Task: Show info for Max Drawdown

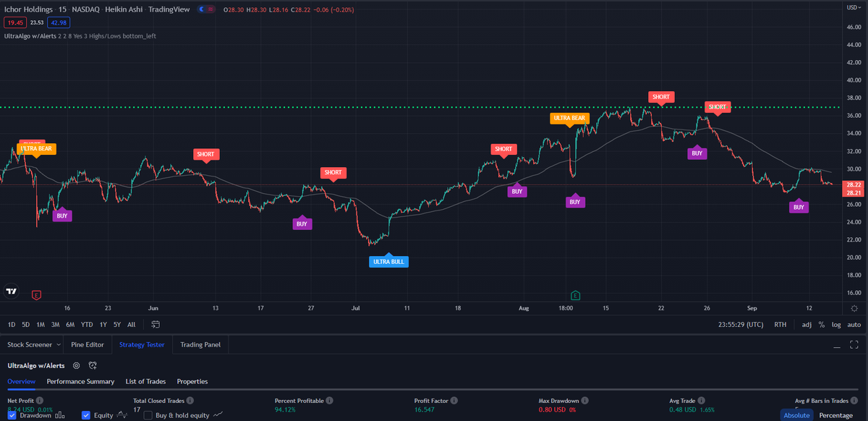Action: 584,400
